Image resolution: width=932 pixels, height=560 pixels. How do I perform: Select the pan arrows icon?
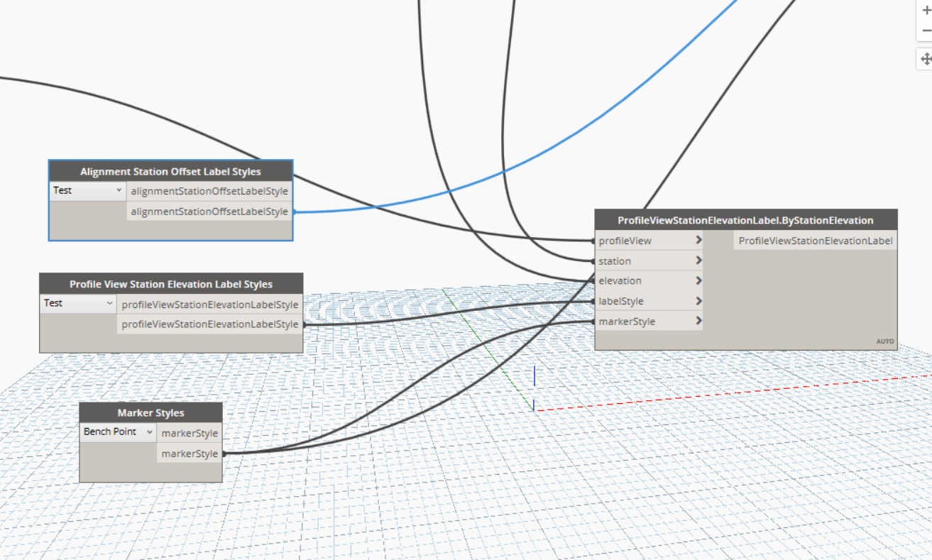click(x=926, y=59)
